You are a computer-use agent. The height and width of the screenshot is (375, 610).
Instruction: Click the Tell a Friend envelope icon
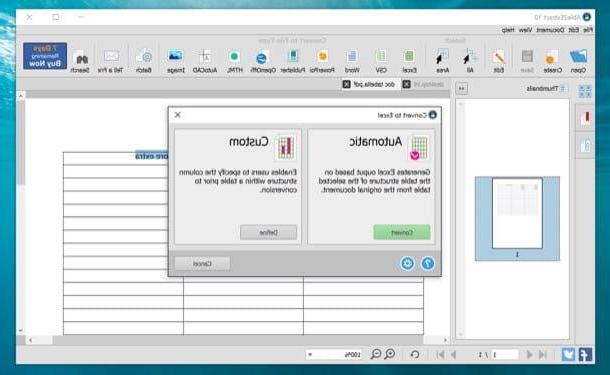tap(111, 56)
